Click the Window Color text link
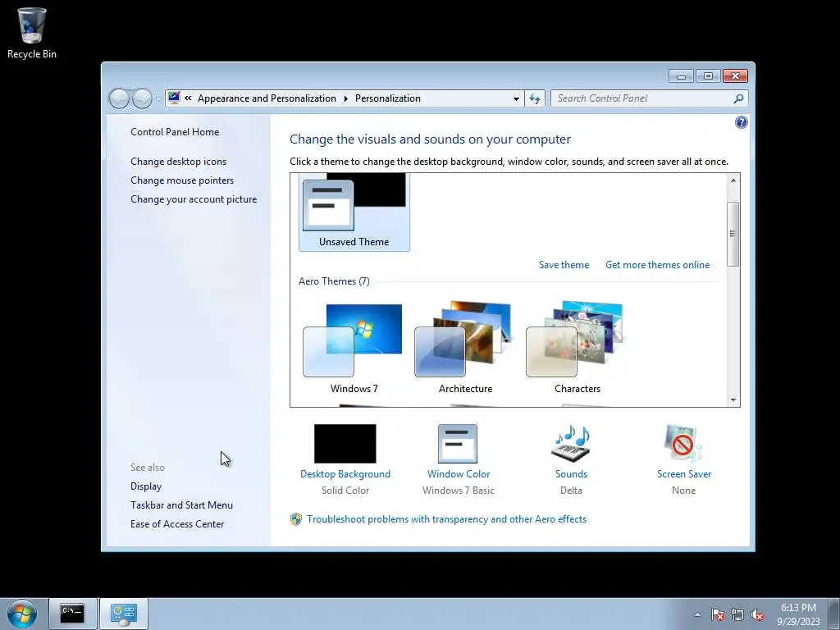Image resolution: width=840 pixels, height=630 pixels. pyautogui.click(x=459, y=473)
